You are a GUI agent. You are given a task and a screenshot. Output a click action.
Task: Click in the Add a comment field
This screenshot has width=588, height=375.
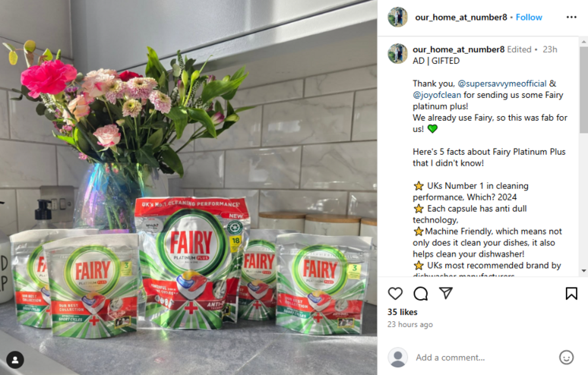coord(484,358)
